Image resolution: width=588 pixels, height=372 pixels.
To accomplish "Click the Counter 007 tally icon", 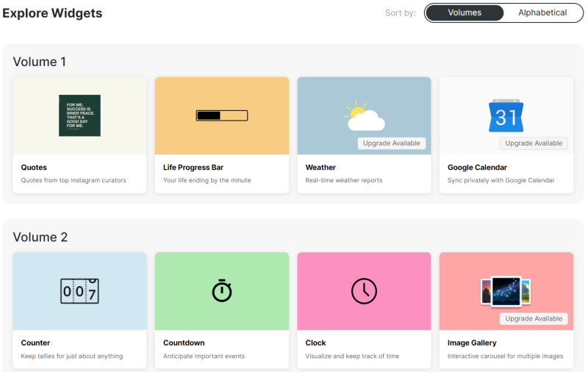I will click(79, 291).
